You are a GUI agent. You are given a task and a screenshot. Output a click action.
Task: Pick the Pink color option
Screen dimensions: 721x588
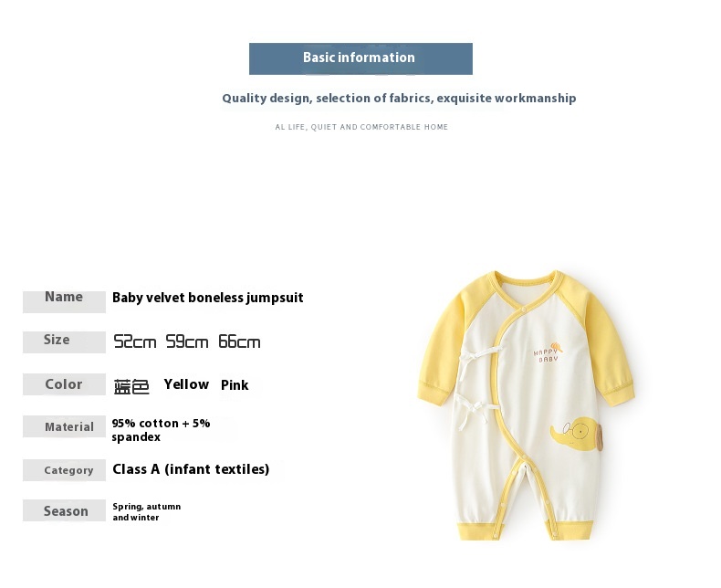pyautogui.click(x=235, y=385)
